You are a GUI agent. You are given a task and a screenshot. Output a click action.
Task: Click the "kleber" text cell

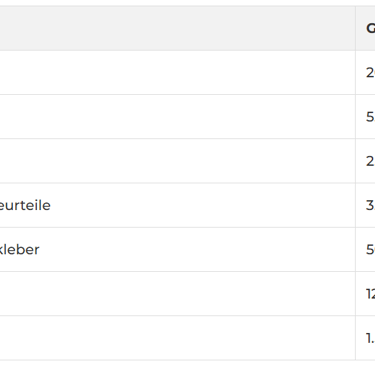point(19,250)
